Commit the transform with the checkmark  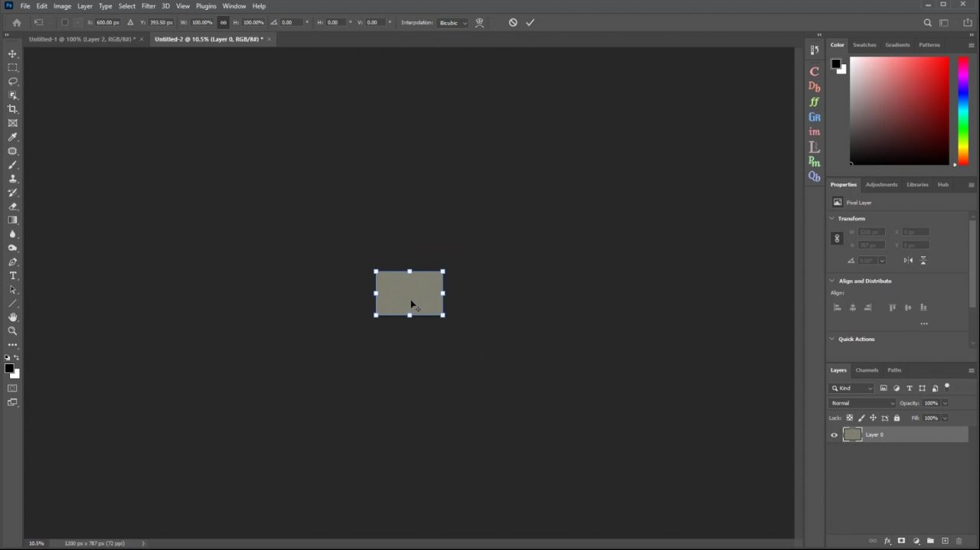530,22
